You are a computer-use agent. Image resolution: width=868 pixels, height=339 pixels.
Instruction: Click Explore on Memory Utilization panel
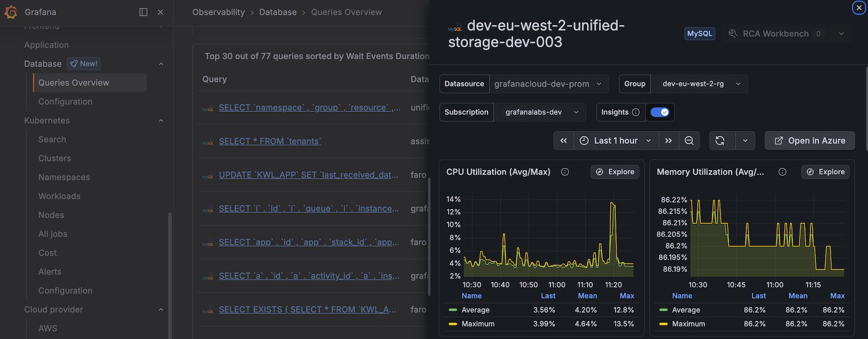[825, 172]
